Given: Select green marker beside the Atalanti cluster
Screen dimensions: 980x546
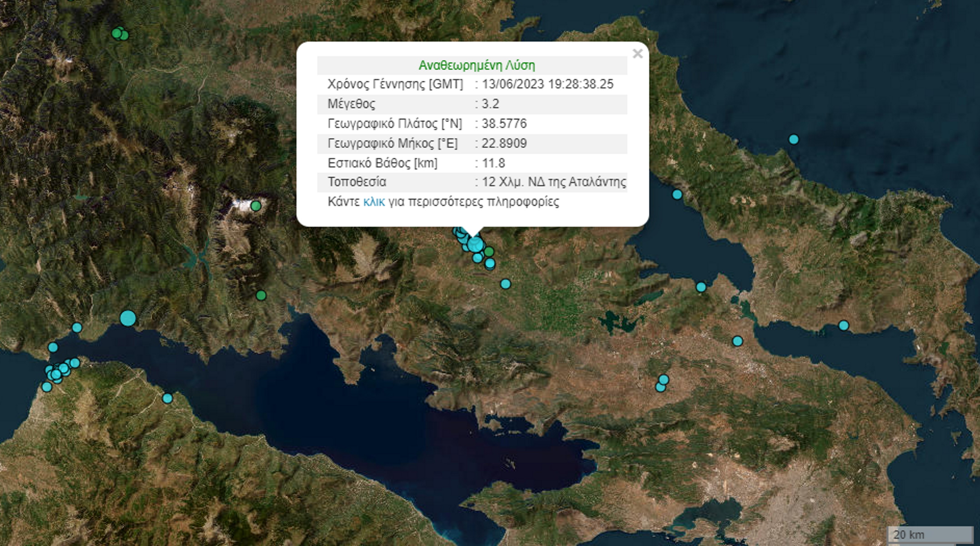Looking at the screenshot, I should [x=489, y=251].
